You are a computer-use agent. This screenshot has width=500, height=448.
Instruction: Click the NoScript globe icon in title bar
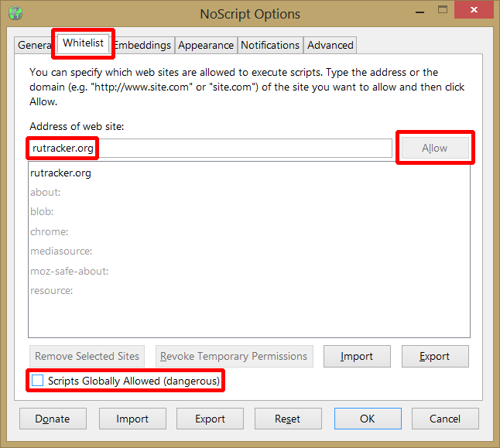coord(15,13)
